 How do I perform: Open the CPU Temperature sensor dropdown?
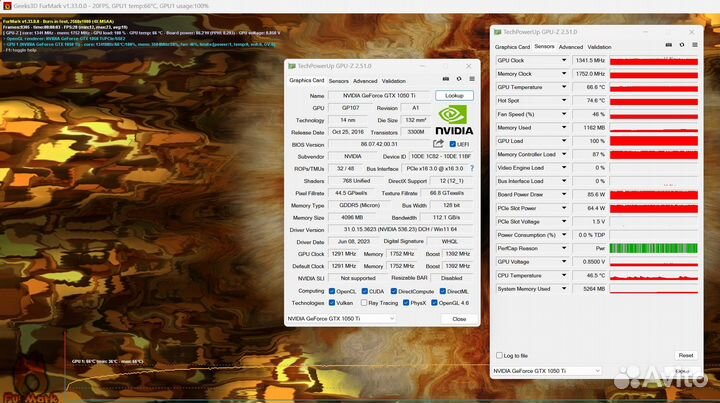pos(564,275)
